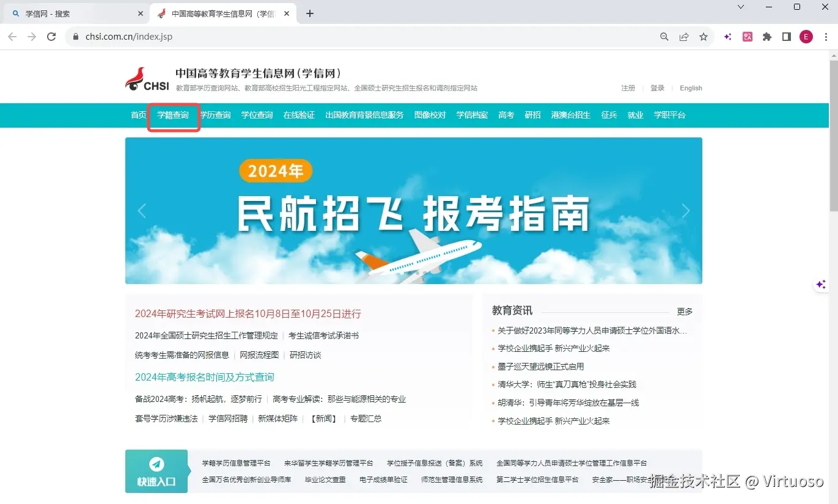
Task: Go back with the browser back arrow
Action: tap(12, 37)
